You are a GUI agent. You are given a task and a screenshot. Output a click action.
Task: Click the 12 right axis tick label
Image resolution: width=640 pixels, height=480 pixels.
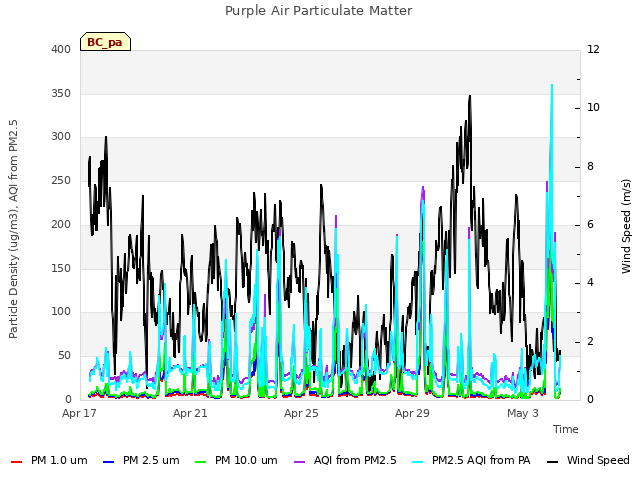tap(593, 49)
